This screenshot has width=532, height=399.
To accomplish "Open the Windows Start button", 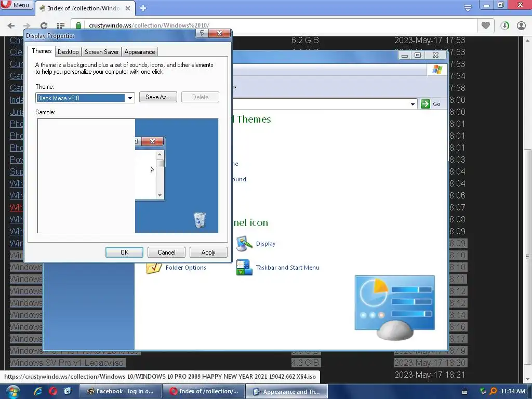I will (13, 392).
